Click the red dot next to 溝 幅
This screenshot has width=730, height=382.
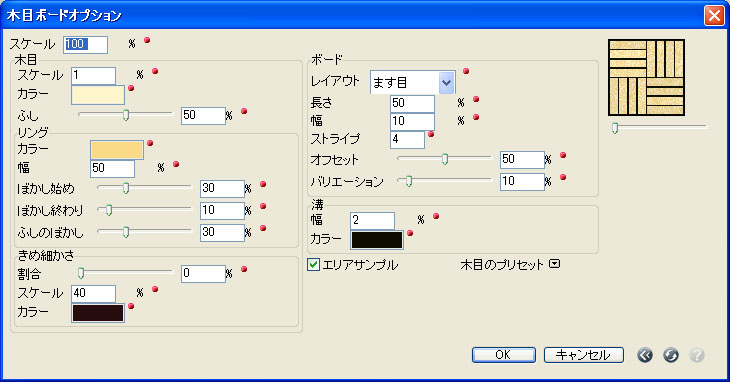[436, 216]
